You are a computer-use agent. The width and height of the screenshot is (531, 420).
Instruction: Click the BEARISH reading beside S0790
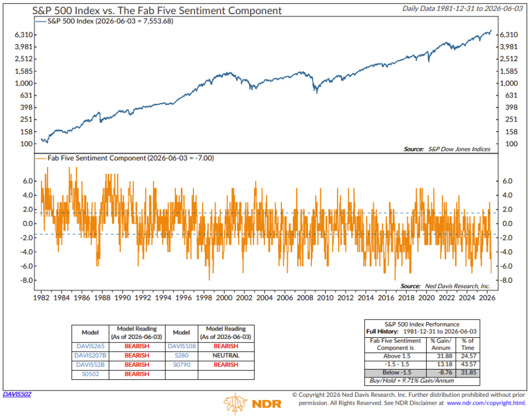(226, 364)
